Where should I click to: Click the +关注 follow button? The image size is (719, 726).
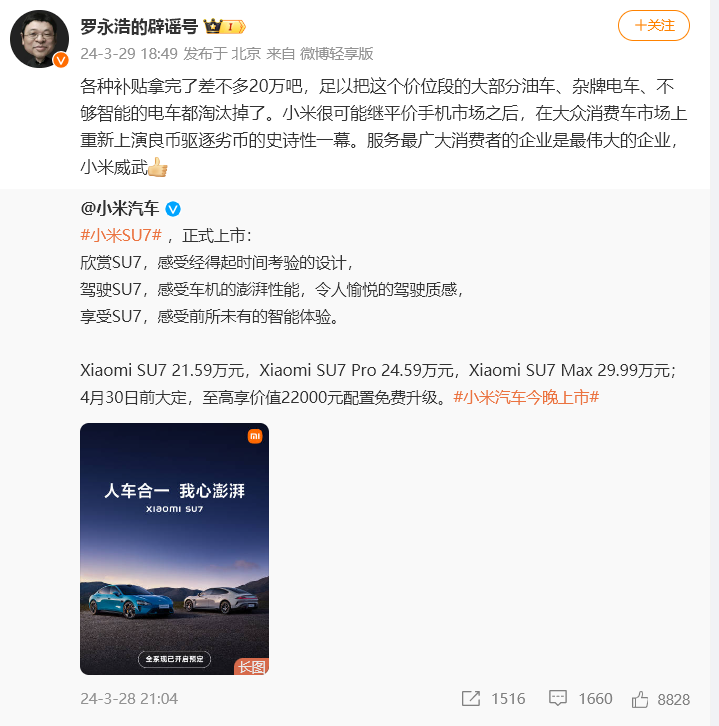[654, 25]
